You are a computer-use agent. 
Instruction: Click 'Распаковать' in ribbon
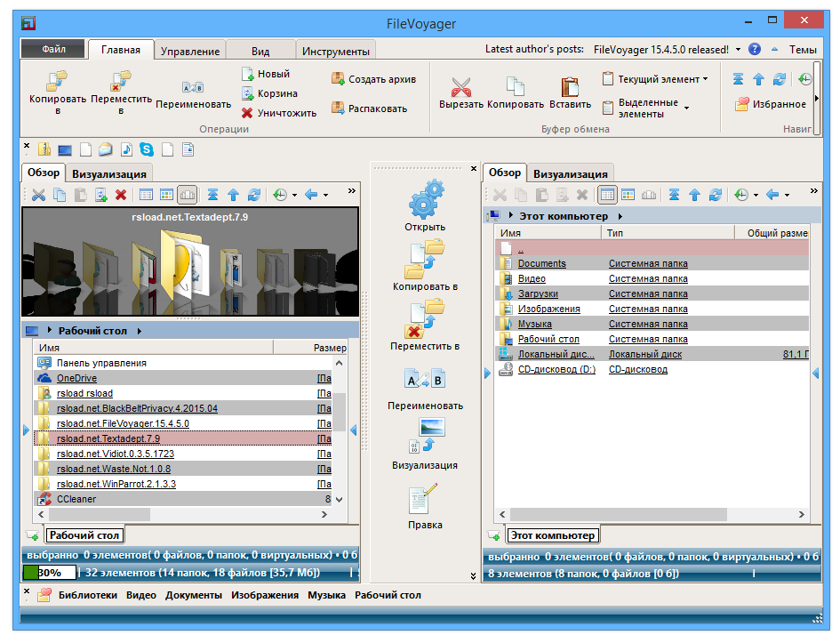[369, 109]
